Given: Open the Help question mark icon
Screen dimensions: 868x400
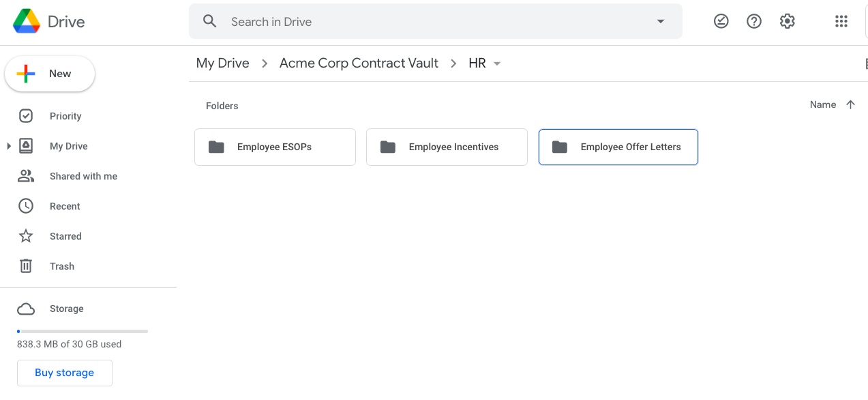Looking at the screenshot, I should click(754, 21).
